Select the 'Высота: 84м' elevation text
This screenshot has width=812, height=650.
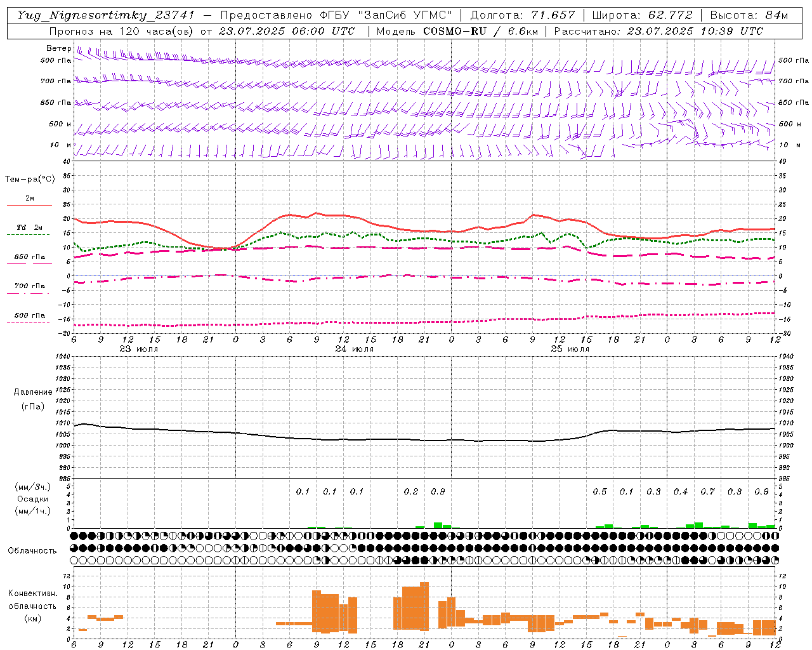(x=749, y=15)
